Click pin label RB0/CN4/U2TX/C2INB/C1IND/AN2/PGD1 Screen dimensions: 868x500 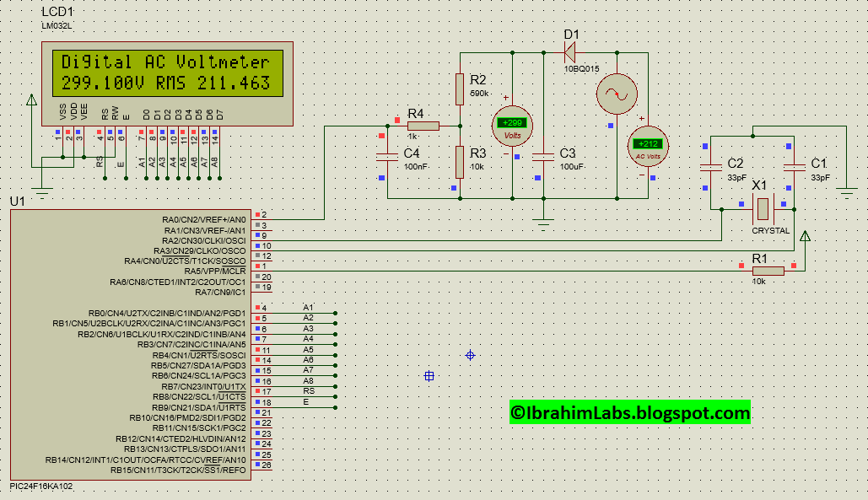167,313
